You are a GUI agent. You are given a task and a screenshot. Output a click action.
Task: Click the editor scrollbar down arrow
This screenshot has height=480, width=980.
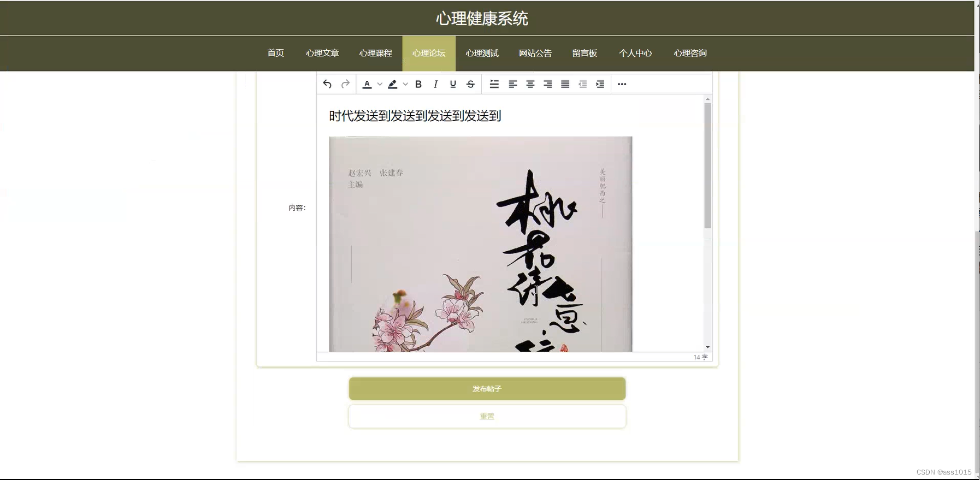[x=708, y=347]
